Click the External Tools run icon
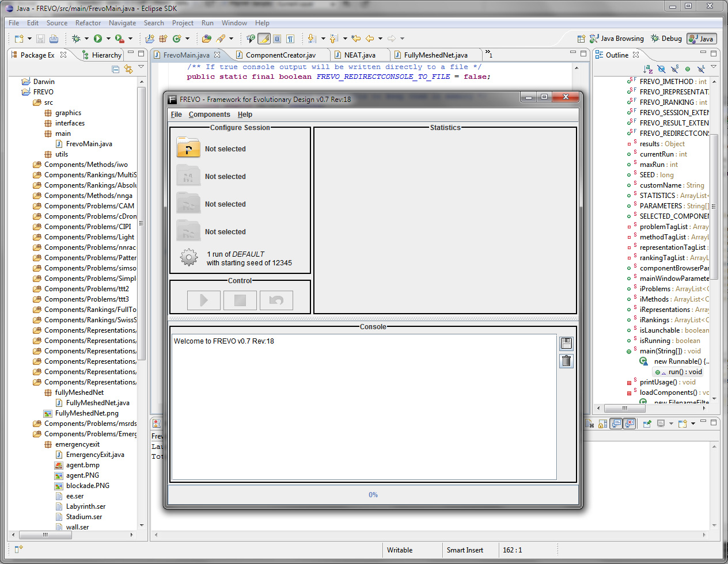 click(119, 39)
